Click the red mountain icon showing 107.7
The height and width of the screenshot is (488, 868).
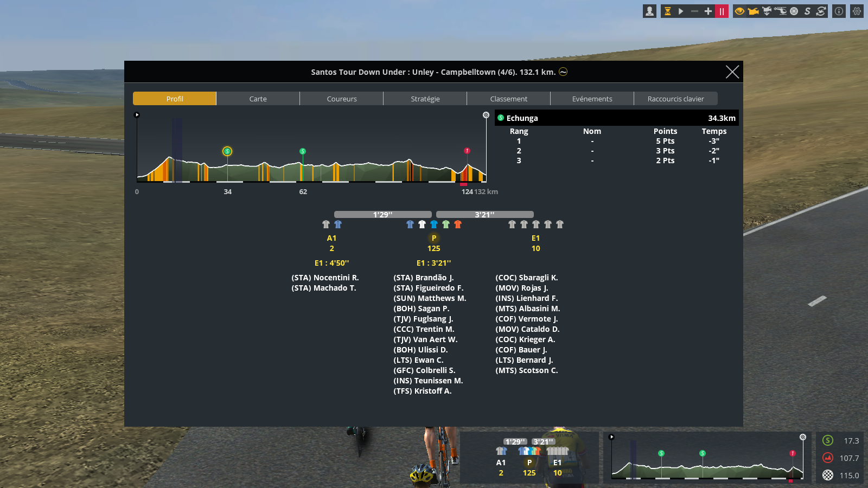[828, 458]
